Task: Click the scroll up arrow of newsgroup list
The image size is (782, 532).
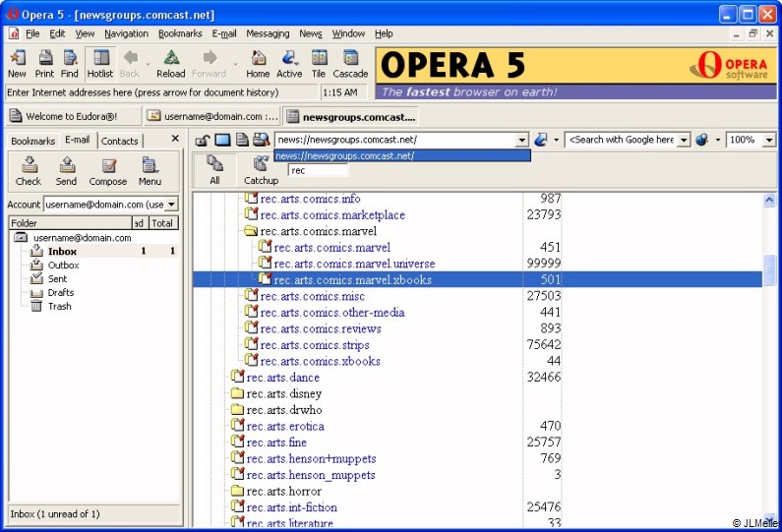Action: [770, 201]
